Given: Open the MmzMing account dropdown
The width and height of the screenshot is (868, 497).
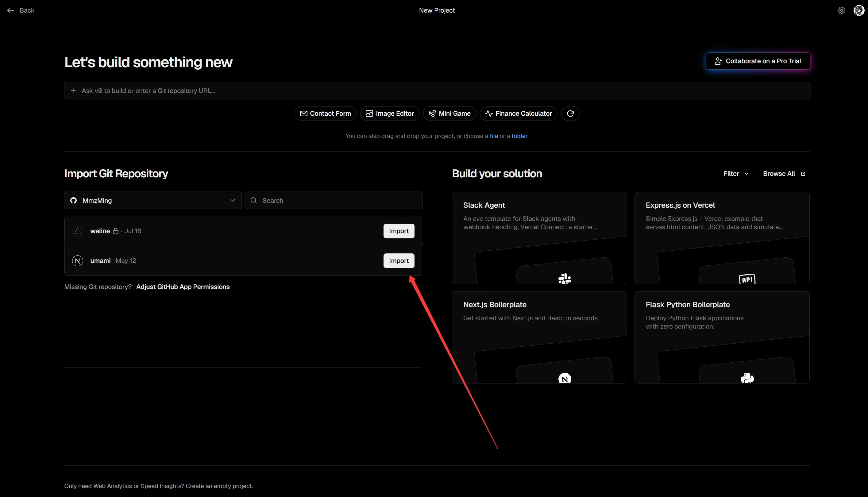Looking at the screenshot, I should [153, 200].
